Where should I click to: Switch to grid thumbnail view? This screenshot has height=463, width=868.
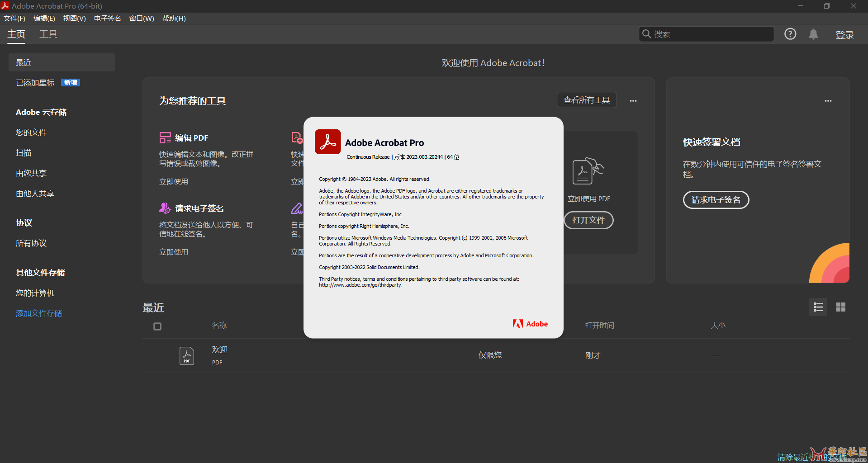[x=840, y=307]
